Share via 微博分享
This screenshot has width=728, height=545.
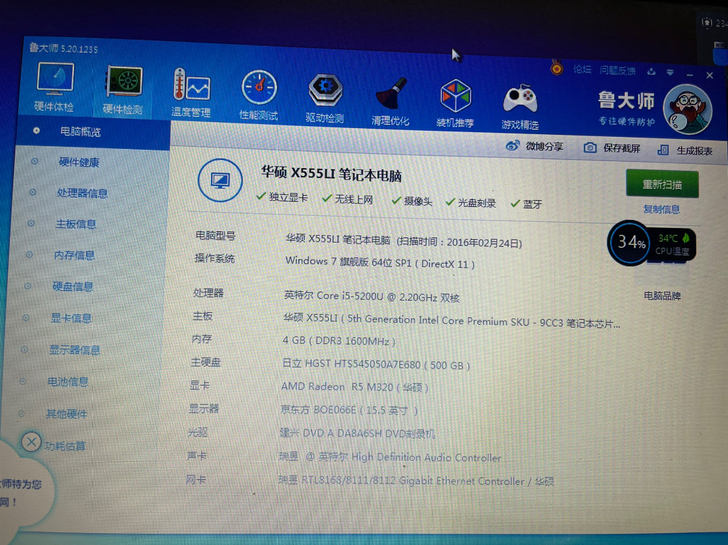click(534, 146)
